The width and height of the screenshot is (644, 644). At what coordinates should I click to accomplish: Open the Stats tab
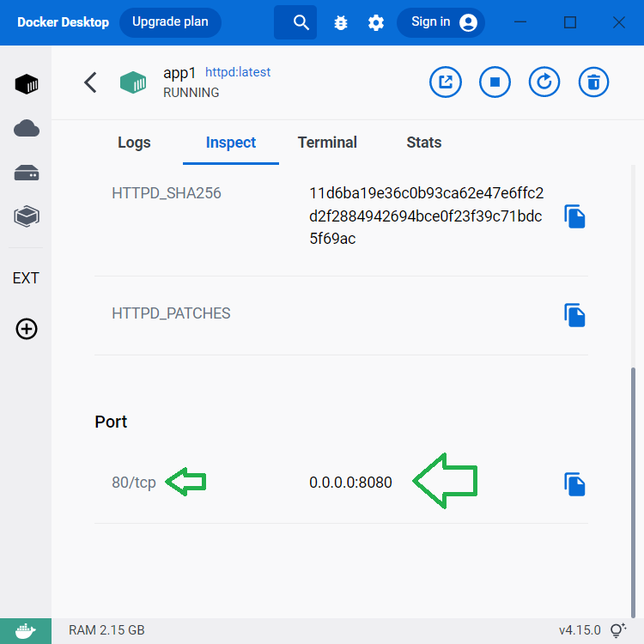tap(424, 143)
